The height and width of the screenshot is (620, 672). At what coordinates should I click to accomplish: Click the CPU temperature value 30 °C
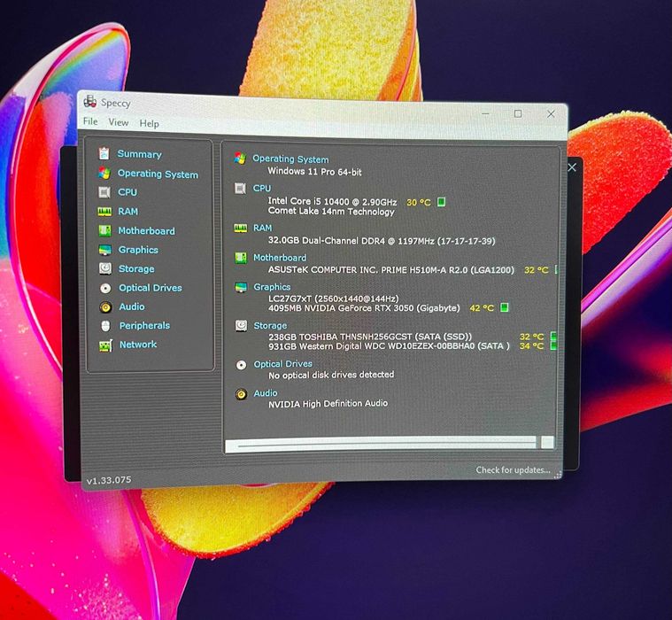[x=418, y=202]
